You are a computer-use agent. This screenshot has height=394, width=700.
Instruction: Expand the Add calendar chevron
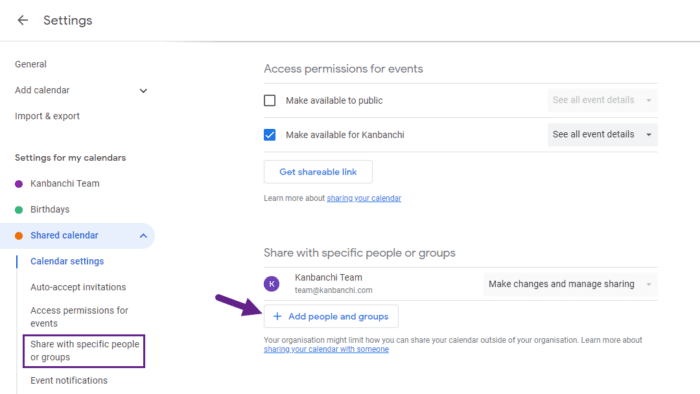[x=143, y=91]
